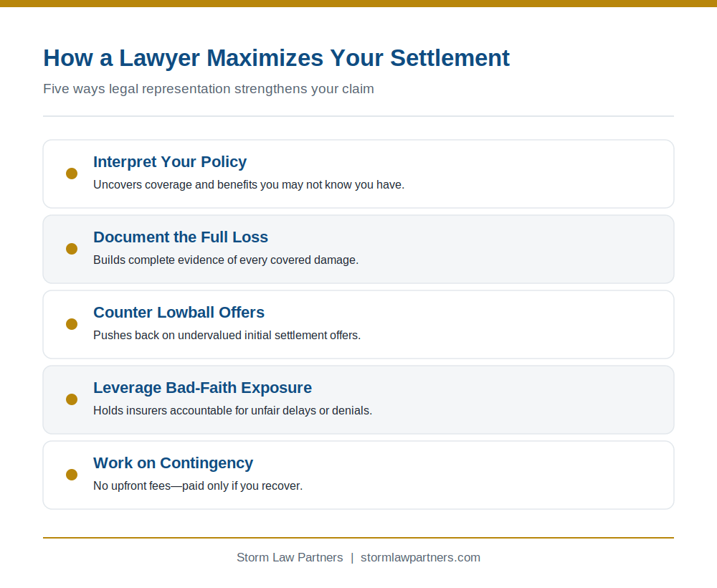
Task: Select the 'Leverage Bad-Faith Exposure' heading
Action: coord(203,388)
